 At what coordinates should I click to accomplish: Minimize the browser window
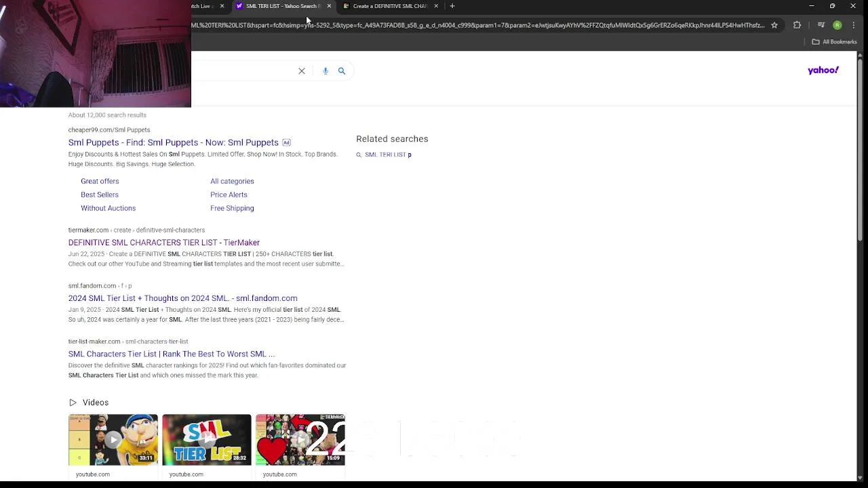pyautogui.click(x=812, y=6)
